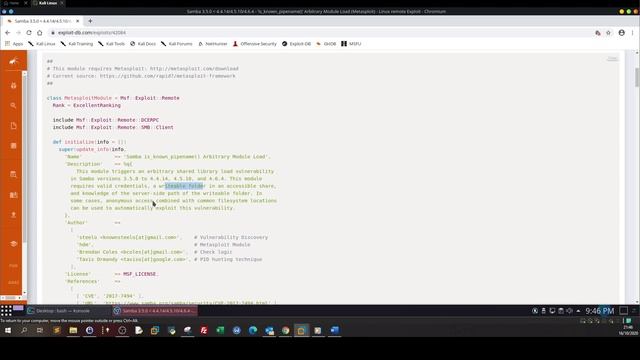Screen dimensions: 640x360
Task: Open File Explorer from Windows taskbar
Action: (73, 330)
